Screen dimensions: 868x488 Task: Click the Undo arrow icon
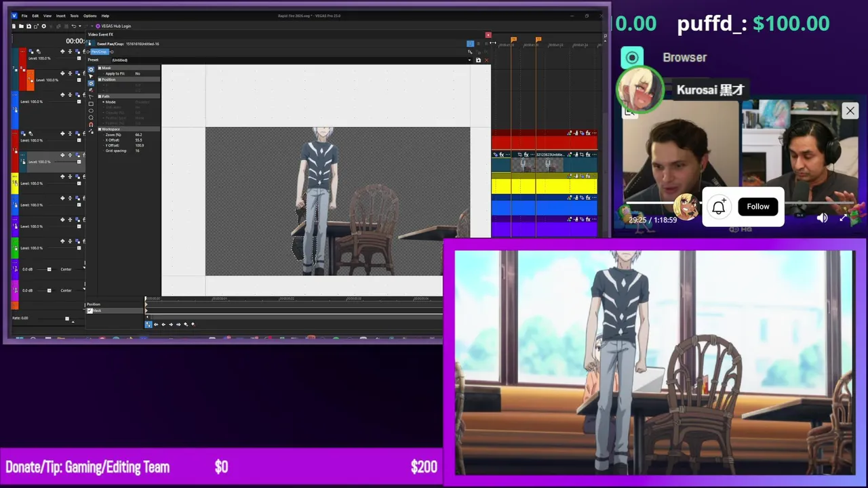73,26
